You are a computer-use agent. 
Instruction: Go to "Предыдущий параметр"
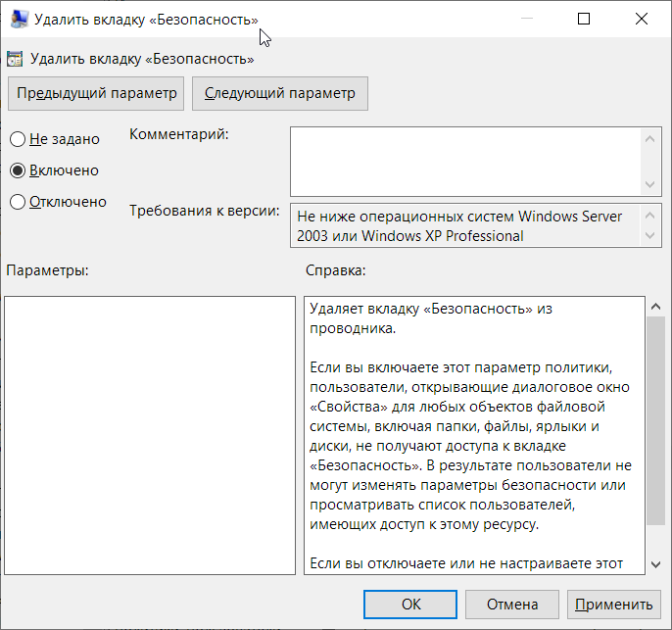(x=96, y=93)
